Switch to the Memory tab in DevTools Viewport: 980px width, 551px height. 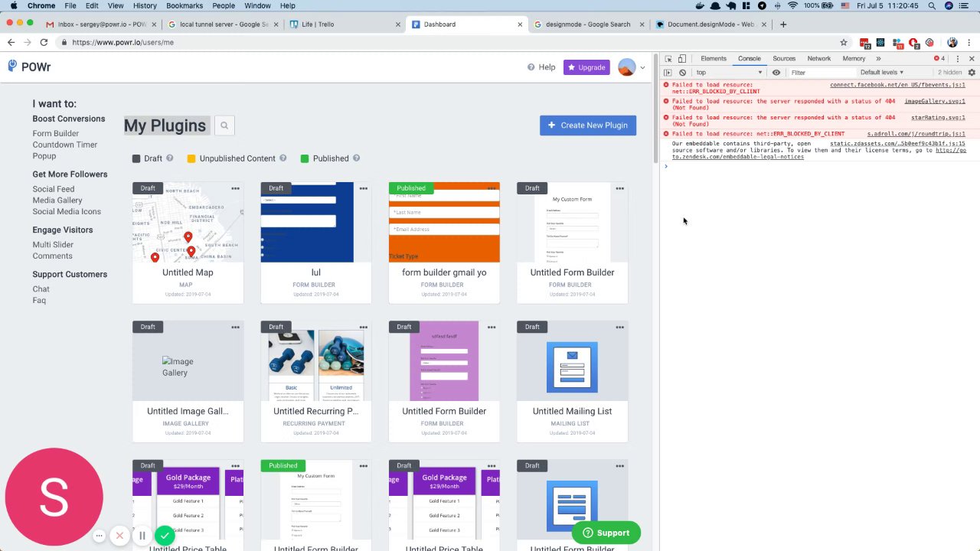[854, 59]
